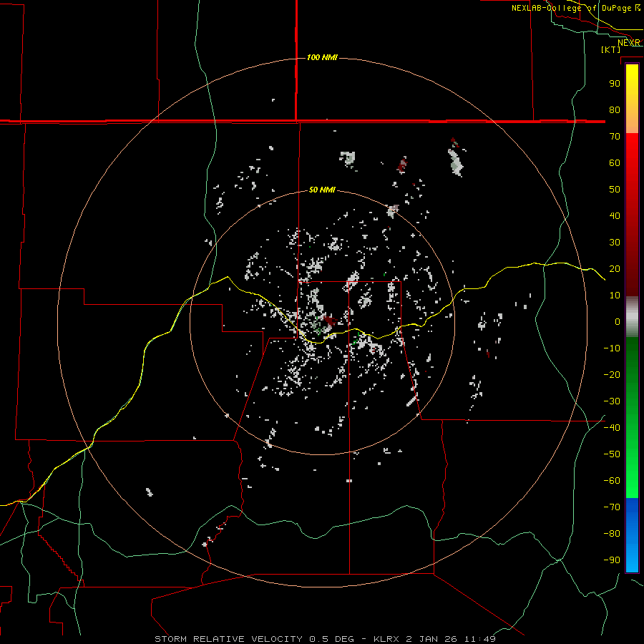Select the NEXLAB-College of DuPage header text

click(572, 8)
